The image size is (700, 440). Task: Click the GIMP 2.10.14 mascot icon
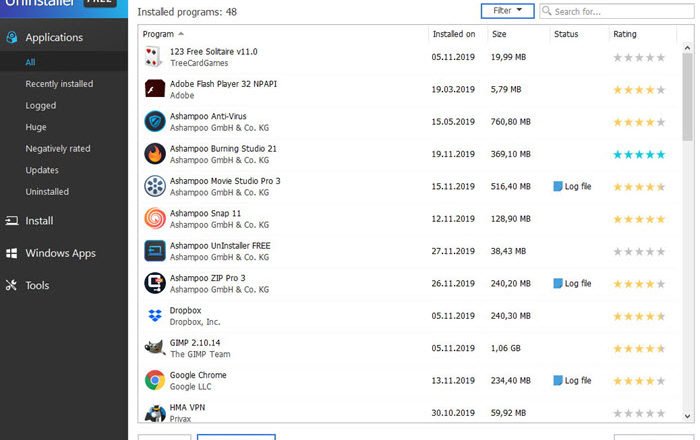coord(154,348)
